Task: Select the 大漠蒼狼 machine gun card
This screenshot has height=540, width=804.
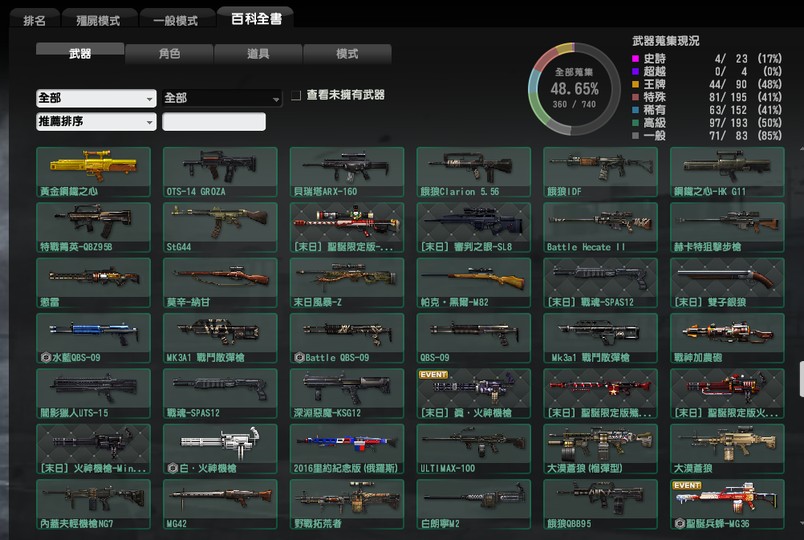Action: [x=727, y=449]
